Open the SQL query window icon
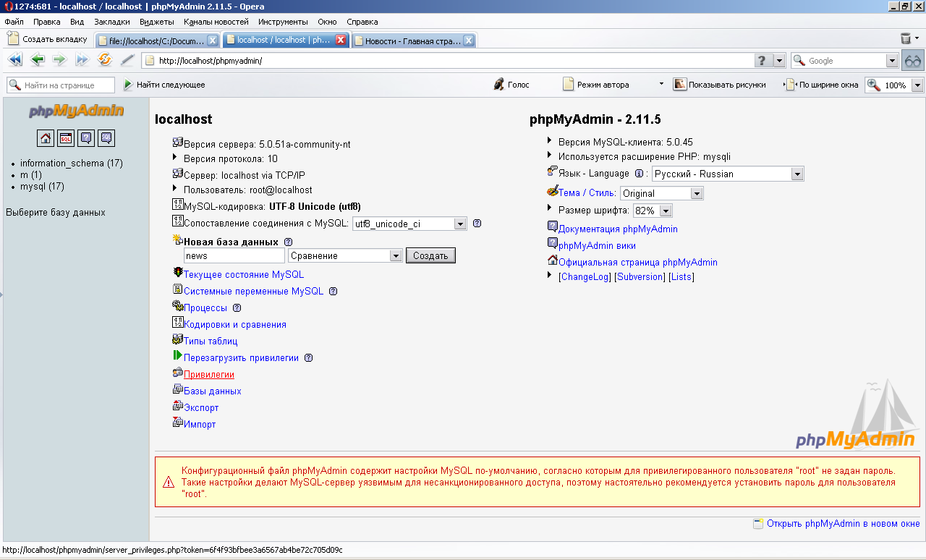 pos(66,138)
